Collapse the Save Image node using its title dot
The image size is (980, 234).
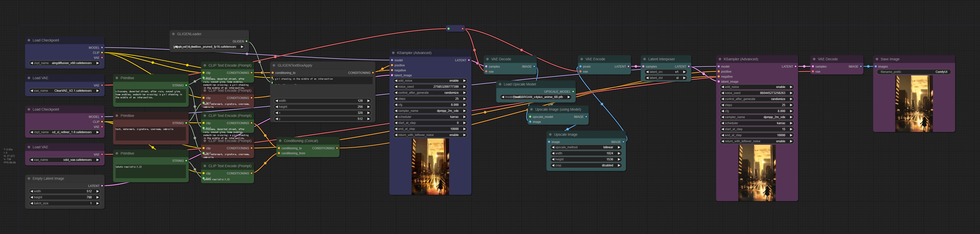click(x=877, y=59)
